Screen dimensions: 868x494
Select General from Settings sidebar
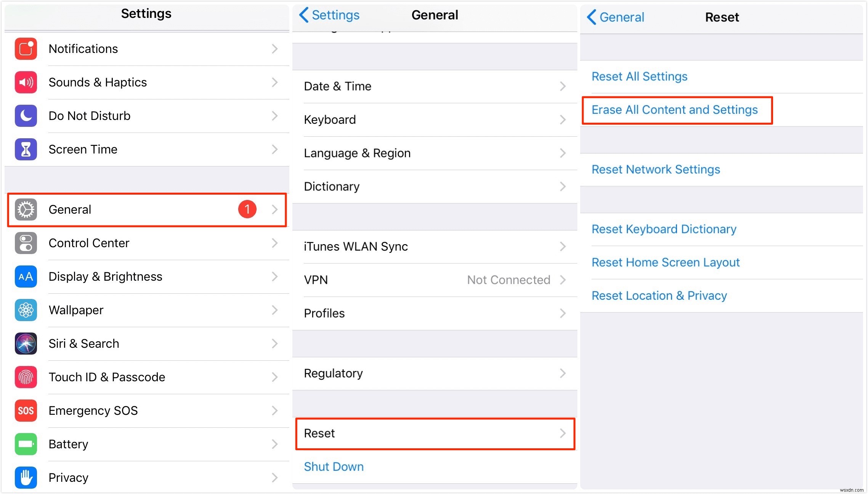point(146,209)
